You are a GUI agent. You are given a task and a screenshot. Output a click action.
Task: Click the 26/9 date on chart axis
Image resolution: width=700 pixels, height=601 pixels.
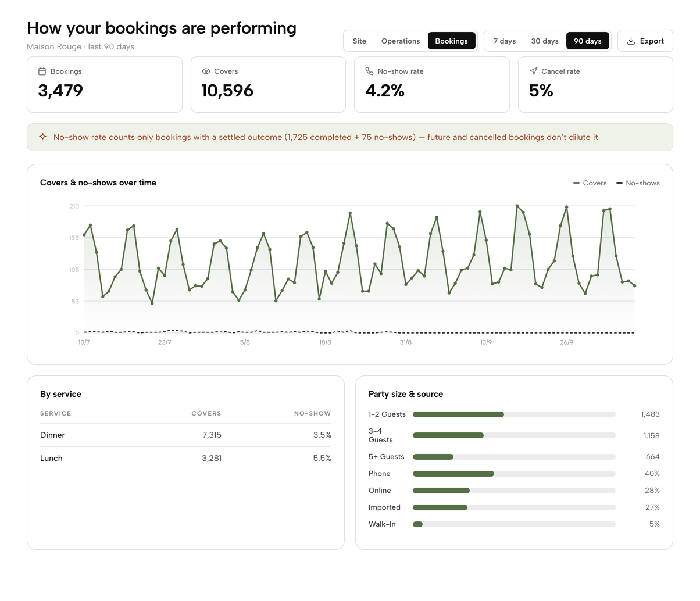click(x=566, y=342)
